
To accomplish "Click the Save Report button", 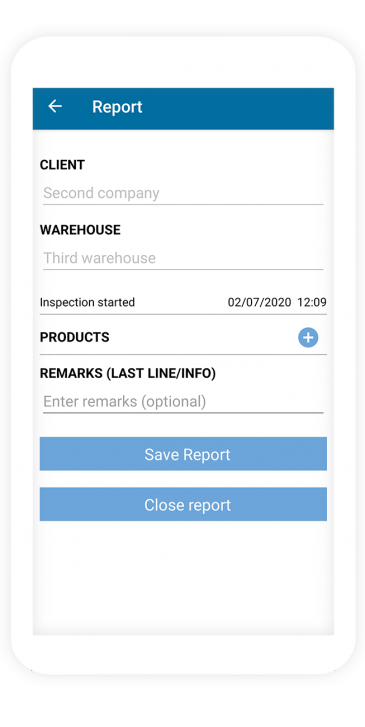I will (183, 454).
